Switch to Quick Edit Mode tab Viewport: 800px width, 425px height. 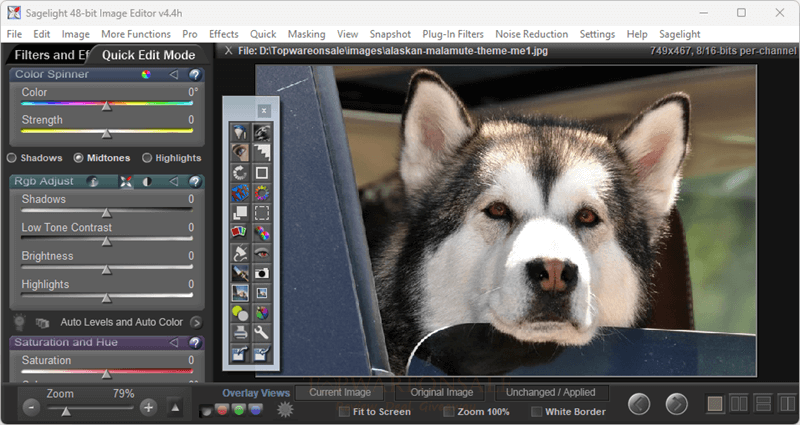tap(148, 55)
